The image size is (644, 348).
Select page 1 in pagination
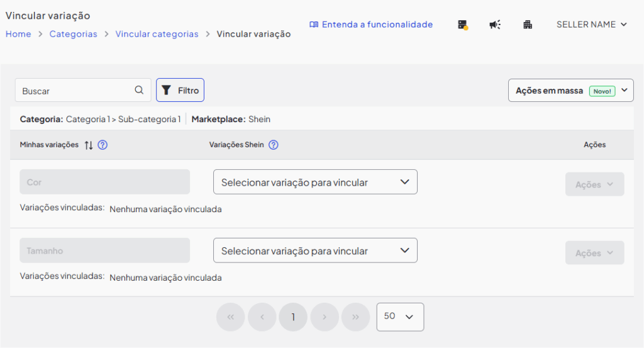pos(293,317)
